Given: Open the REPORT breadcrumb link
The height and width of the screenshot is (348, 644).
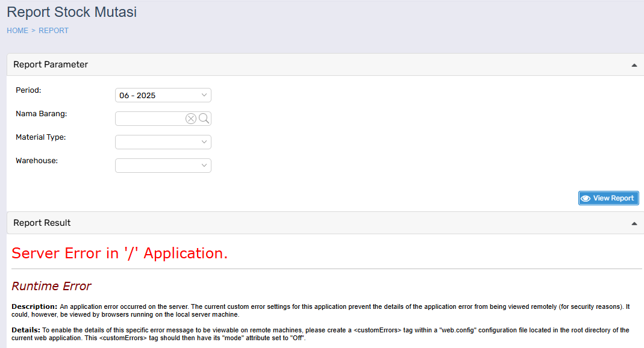Looking at the screenshot, I should coord(54,31).
